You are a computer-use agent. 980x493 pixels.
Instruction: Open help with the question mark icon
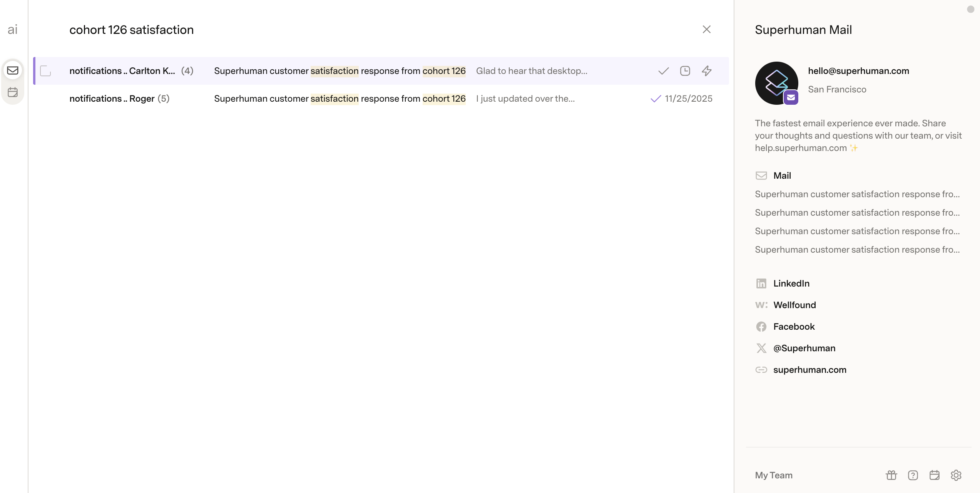913,475
